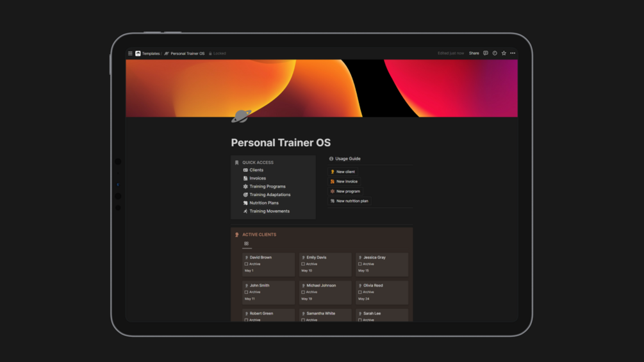Image resolution: width=644 pixels, height=362 pixels.
Task: Open the Training Adaptations page
Action: [x=270, y=195]
